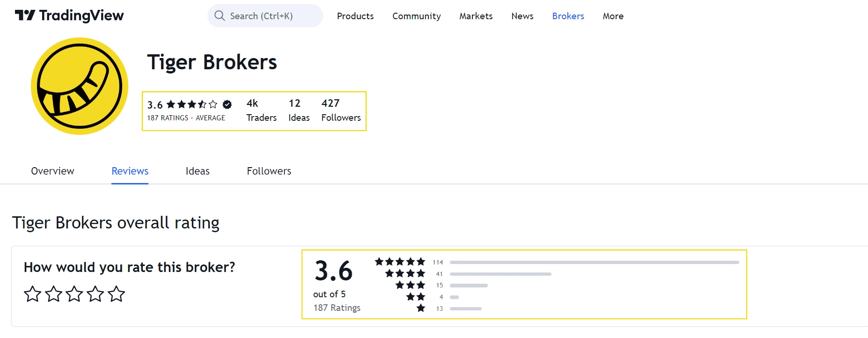
Task: Select the one-star ratings row icon
Action: [421, 308]
